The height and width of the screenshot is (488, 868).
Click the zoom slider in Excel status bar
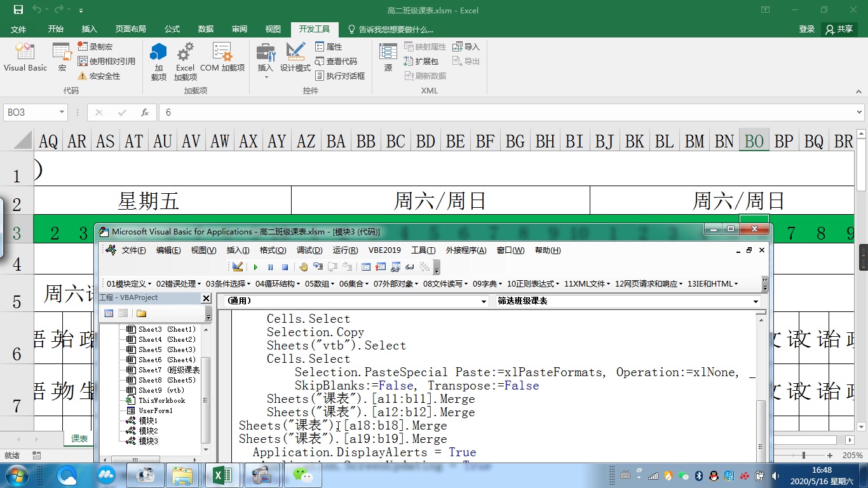pos(804,456)
